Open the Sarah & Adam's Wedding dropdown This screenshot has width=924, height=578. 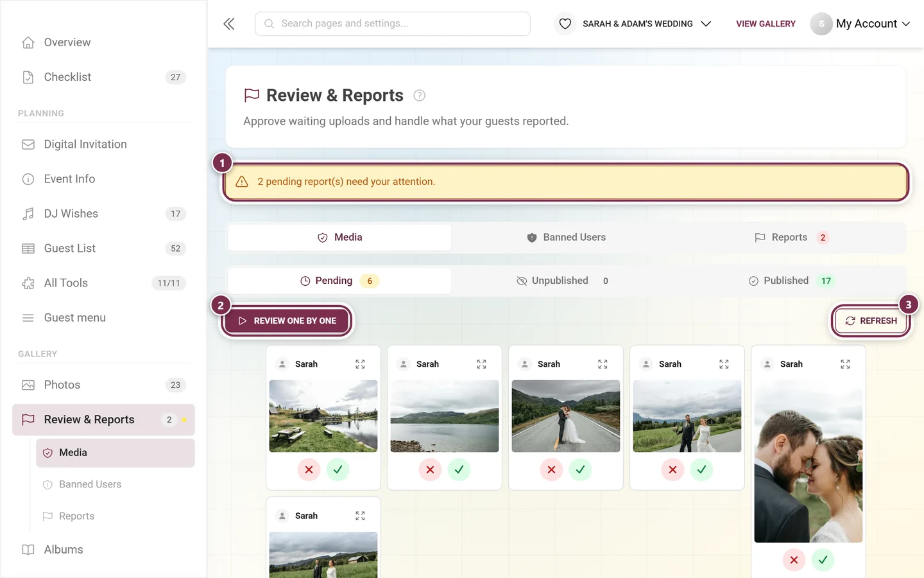point(647,24)
